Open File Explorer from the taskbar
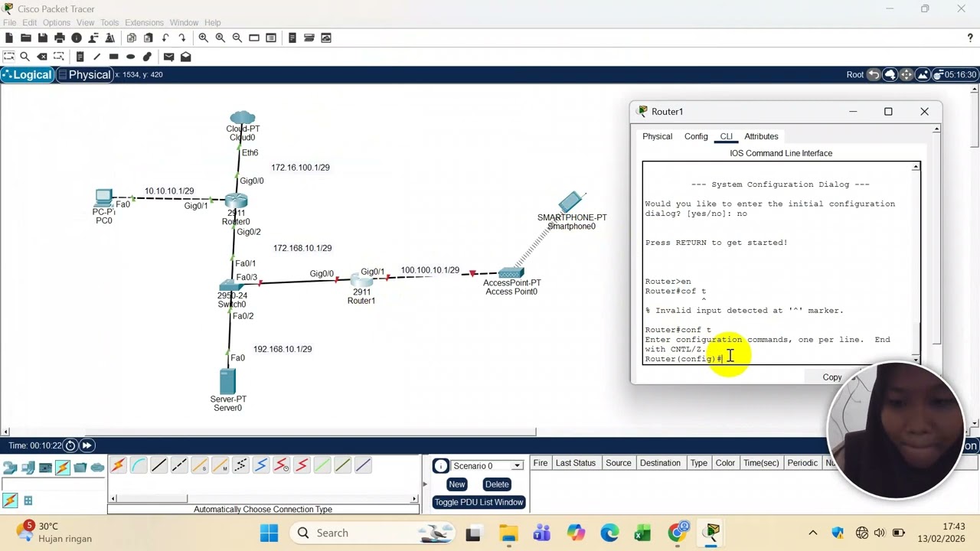Screen dimensions: 980x551 508,533
